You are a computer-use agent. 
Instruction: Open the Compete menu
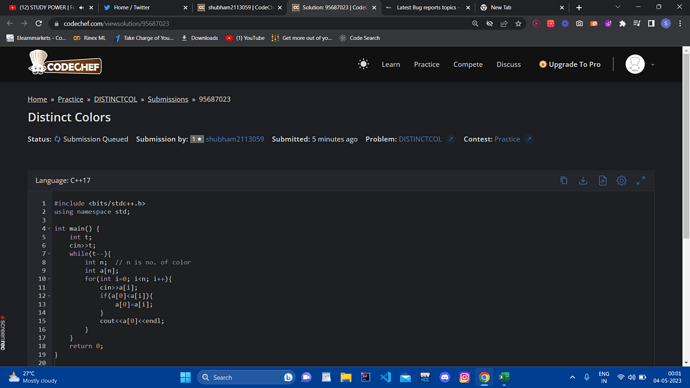click(x=468, y=64)
